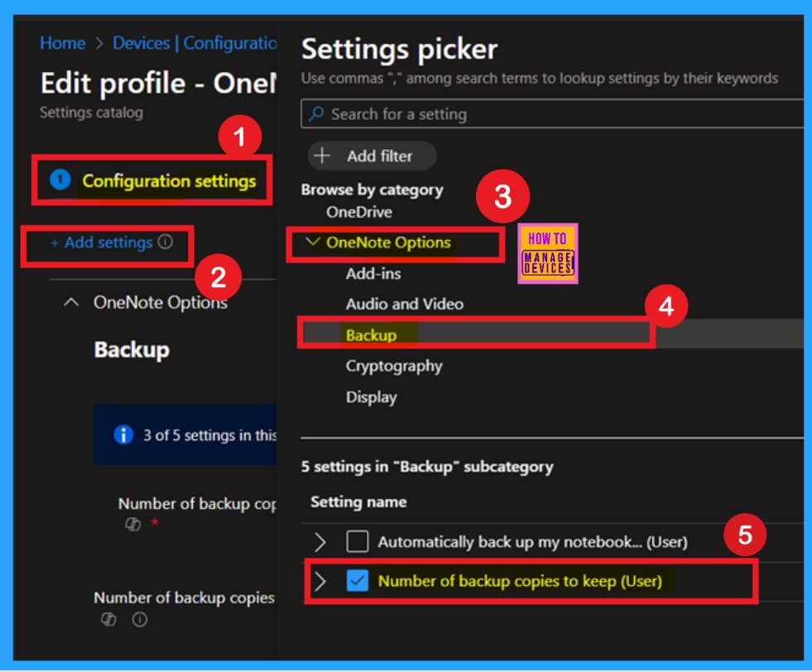Go to the Home breadcrumb link
812x672 pixels.
point(63,42)
